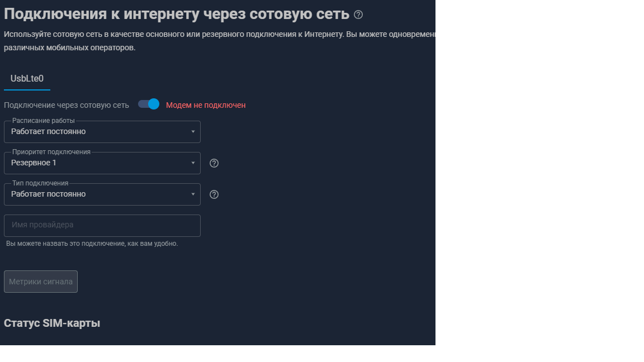644x362 pixels.
Task: Click caret icon in Тип подключения field
Action: pos(193,194)
